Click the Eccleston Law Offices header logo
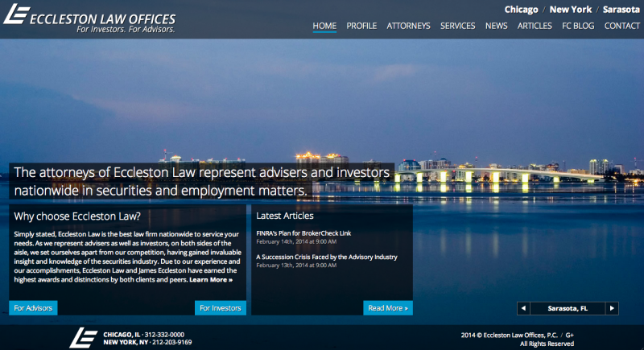Image resolution: width=644 pixels, height=350 pixels. pos(89,18)
